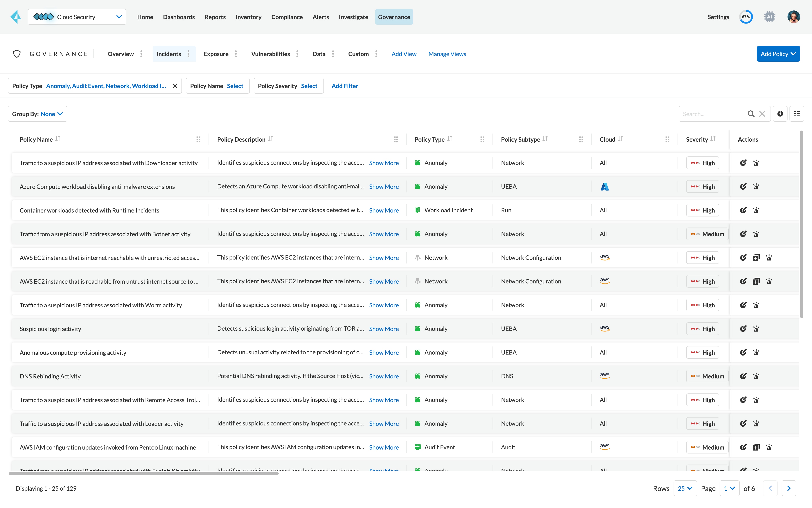The height and width of the screenshot is (508, 812).
Task: Click the column layout toggle icon
Action: click(797, 114)
